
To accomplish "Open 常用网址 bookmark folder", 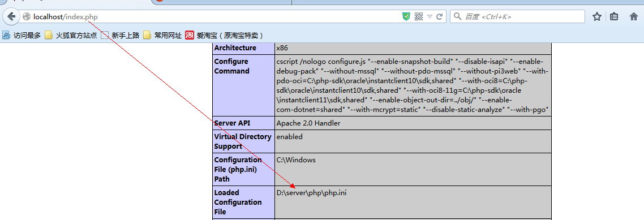I will click(x=162, y=35).
